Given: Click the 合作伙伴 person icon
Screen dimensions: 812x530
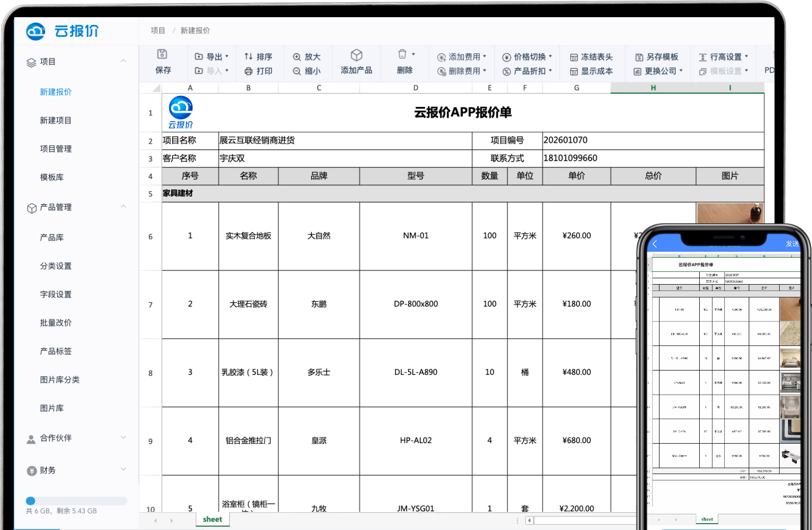Looking at the screenshot, I should point(31,439).
